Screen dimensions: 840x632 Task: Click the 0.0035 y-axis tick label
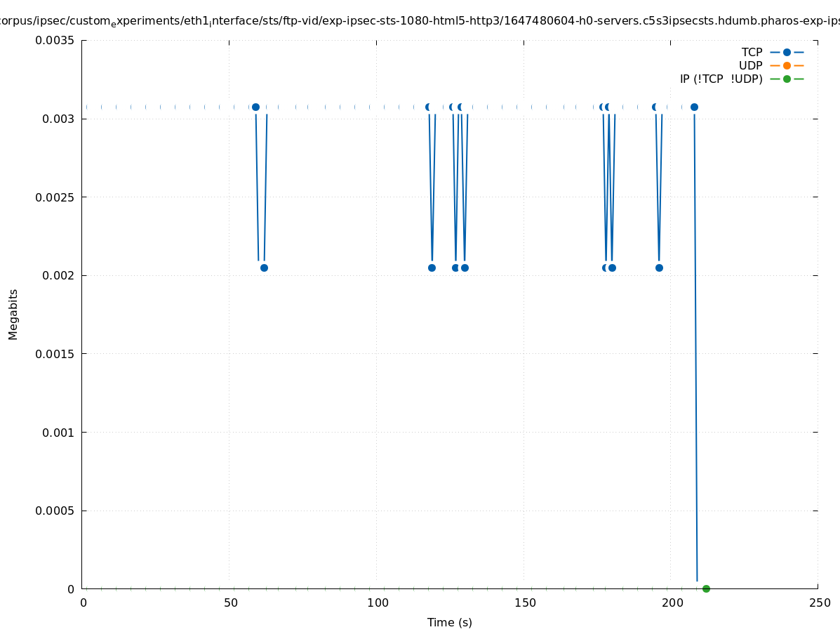[55, 41]
